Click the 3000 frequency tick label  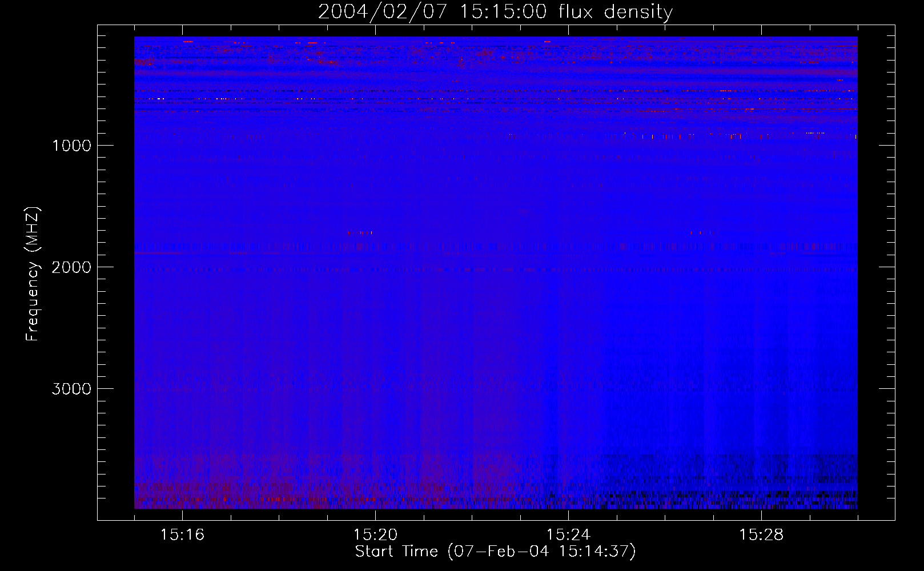[x=71, y=389]
